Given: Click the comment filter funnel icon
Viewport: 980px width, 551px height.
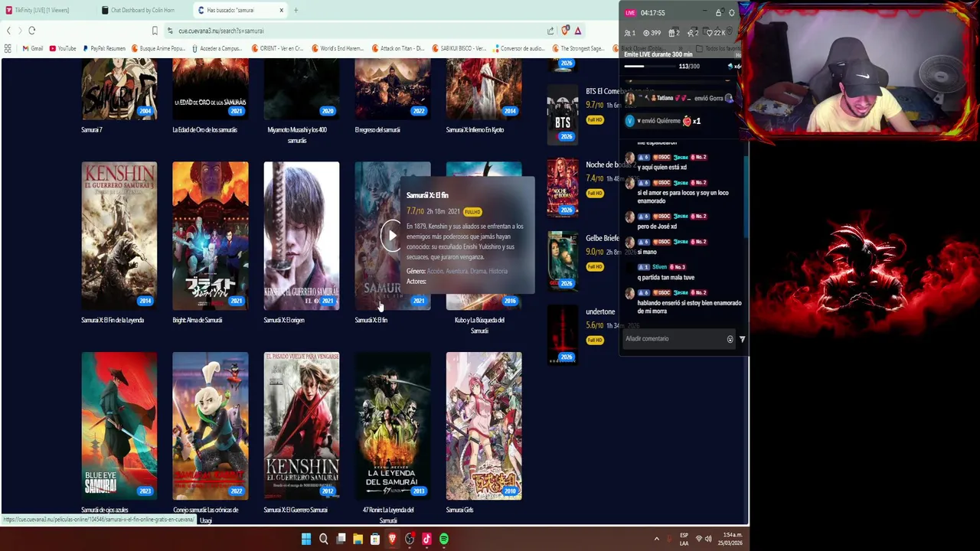Looking at the screenshot, I should point(742,339).
